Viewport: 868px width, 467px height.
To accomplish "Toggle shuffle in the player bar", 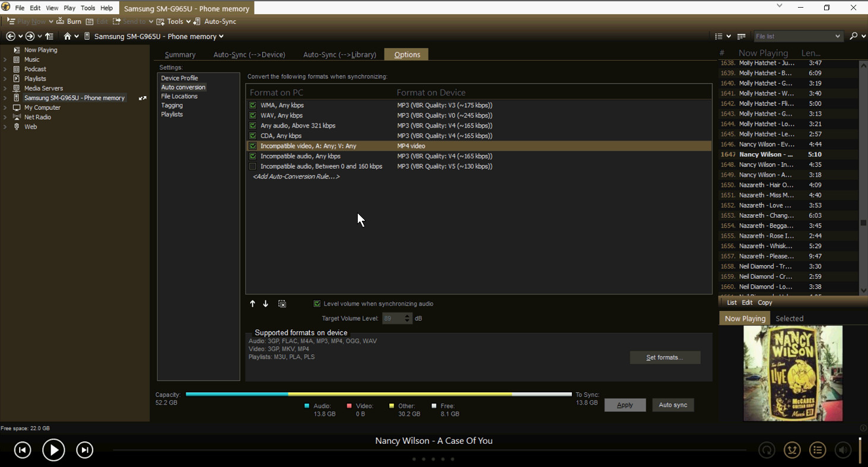I will (x=792, y=450).
